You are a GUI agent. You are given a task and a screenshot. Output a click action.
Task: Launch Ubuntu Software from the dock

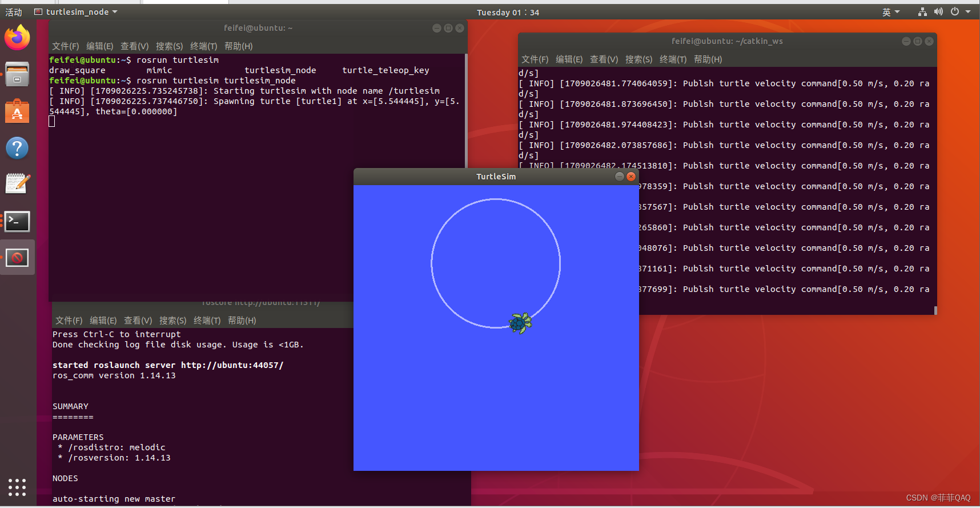(17, 111)
